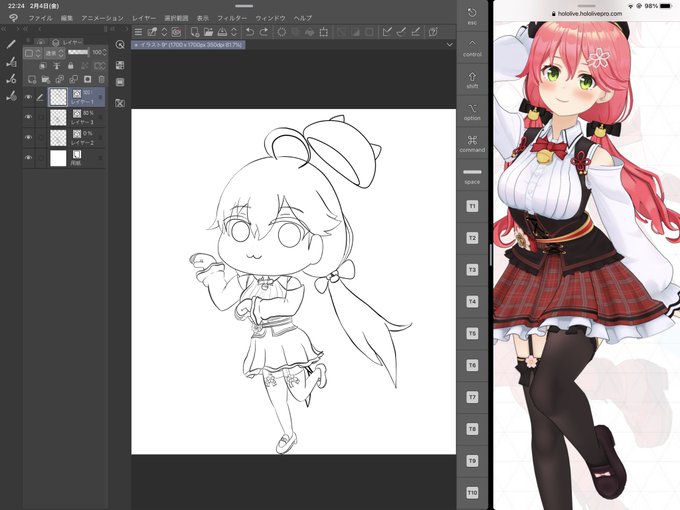Toggle visibility of レイヤー 2
This screenshot has width=680, height=510.
pyautogui.click(x=29, y=137)
